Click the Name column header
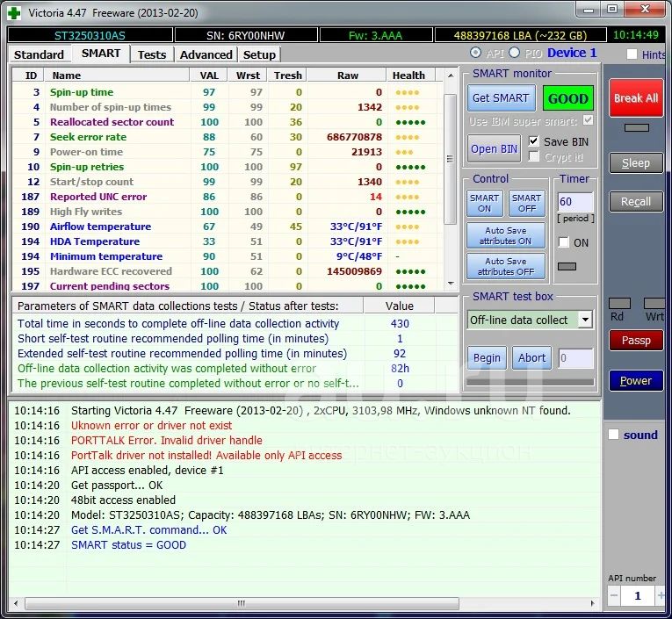 [x=117, y=76]
